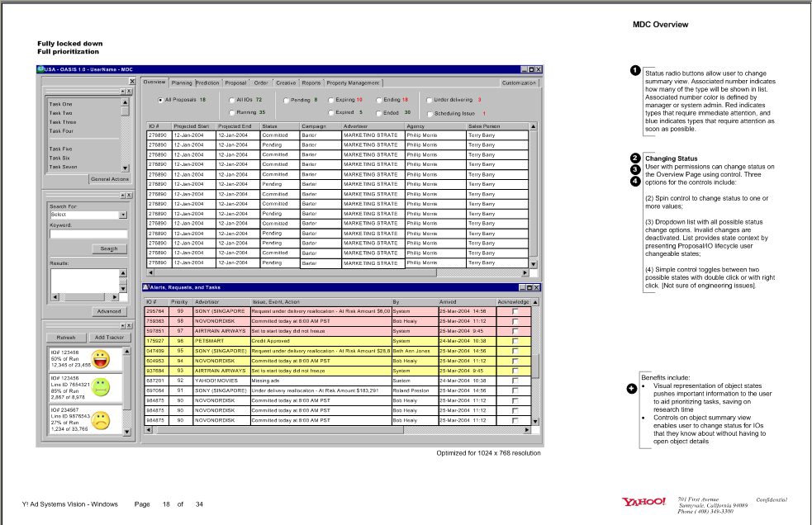Collapse the tracker panel with its arrow control
The height and width of the screenshot is (525, 812).
coord(124,327)
